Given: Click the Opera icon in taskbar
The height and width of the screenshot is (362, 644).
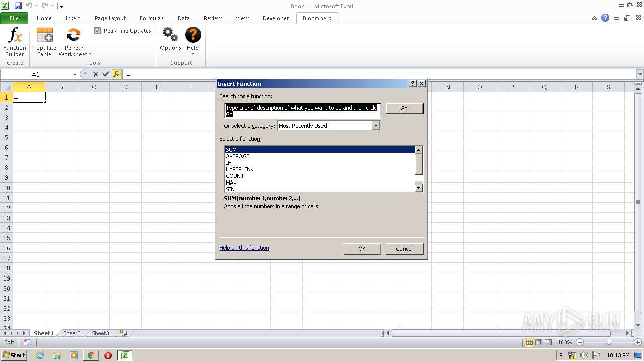Looking at the screenshot, I should coord(108,355).
